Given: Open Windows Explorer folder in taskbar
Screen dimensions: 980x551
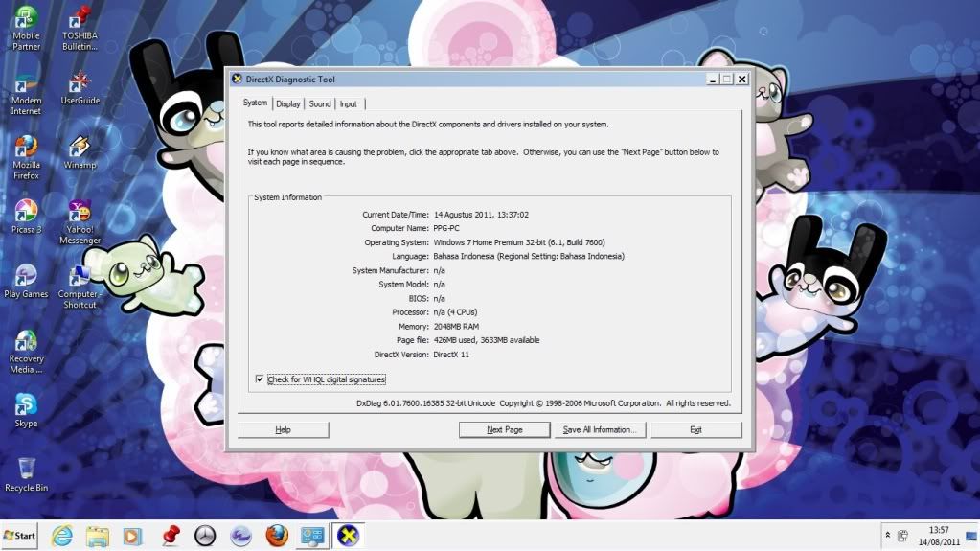Looking at the screenshot, I should click(x=98, y=536).
